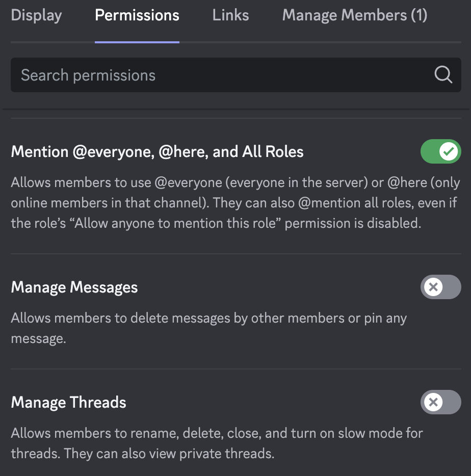Click the "Allow anyone to mention this role" text
Screen dimensions: 471x476
175,223
